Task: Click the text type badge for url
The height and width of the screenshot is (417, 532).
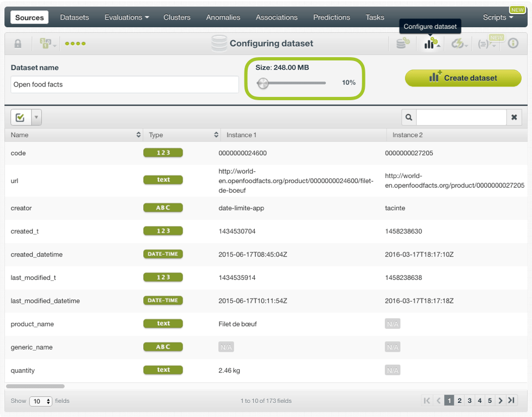Action: 163,180
